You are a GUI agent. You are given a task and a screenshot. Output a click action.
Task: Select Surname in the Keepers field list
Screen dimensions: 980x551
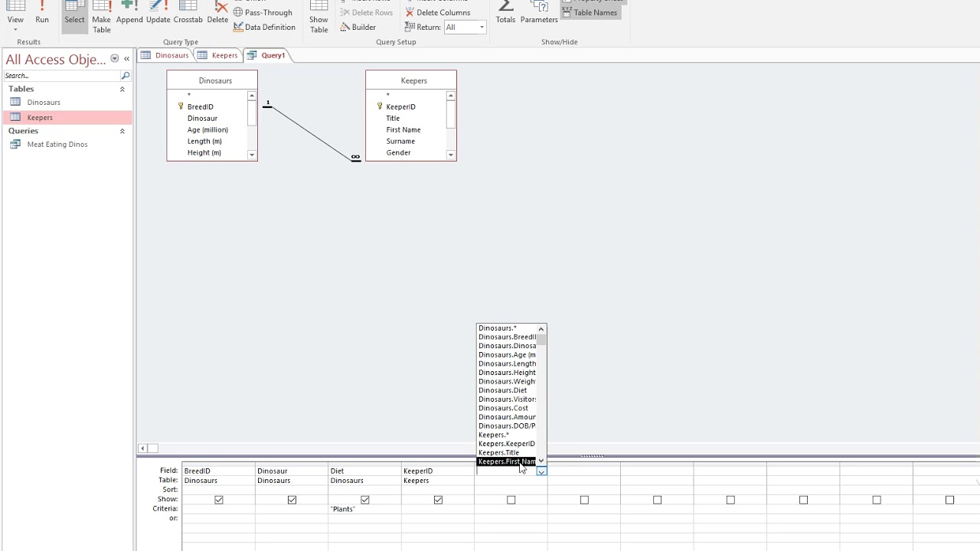point(400,142)
